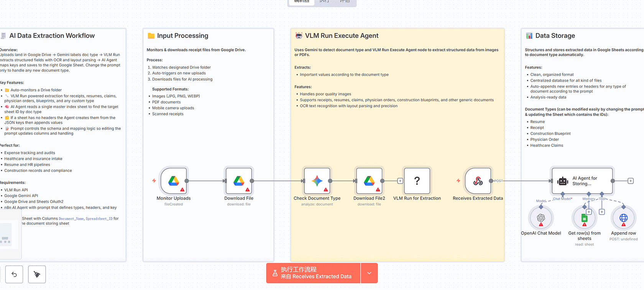Select the OpenAI Chat Model node
The width and height of the screenshot is (644, 290).
click(541, 218)
